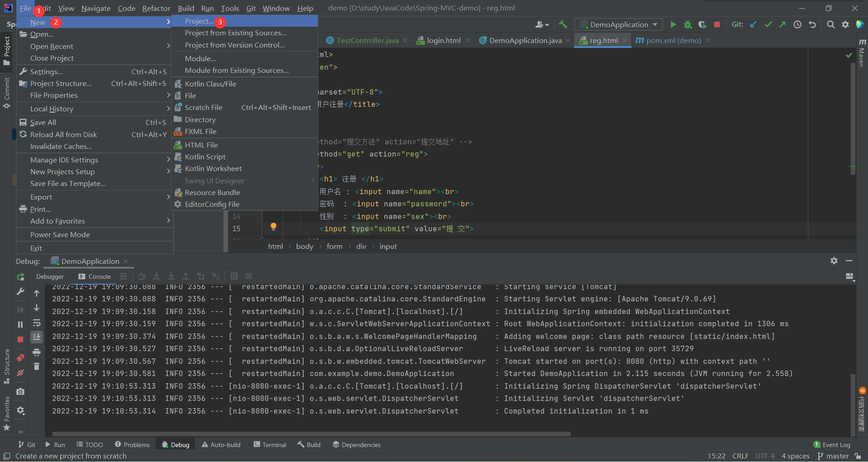Click the console vertical scrollbar

coord(853,405)
